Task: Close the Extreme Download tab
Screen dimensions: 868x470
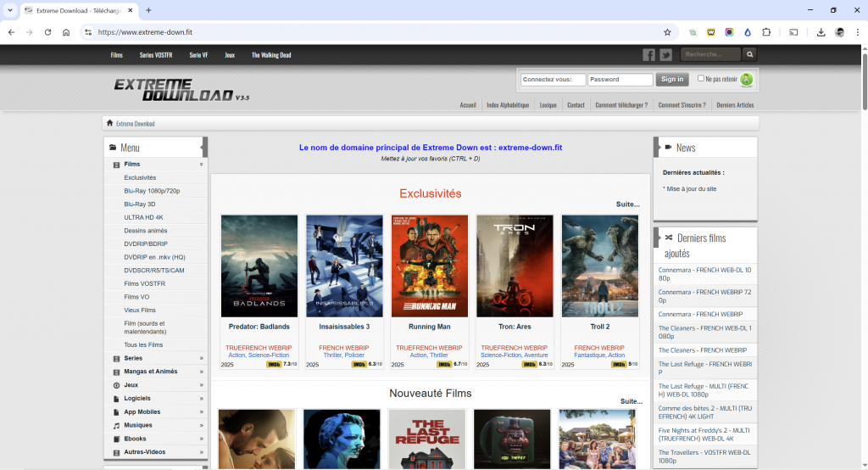Action: click(x=130, y=10)
